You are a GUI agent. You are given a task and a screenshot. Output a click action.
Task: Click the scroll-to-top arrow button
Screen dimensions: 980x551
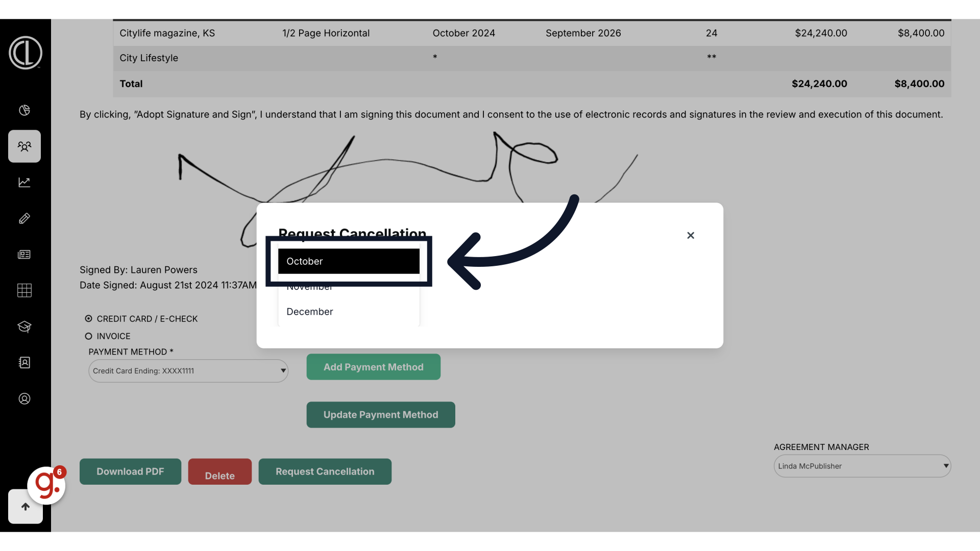26,507
